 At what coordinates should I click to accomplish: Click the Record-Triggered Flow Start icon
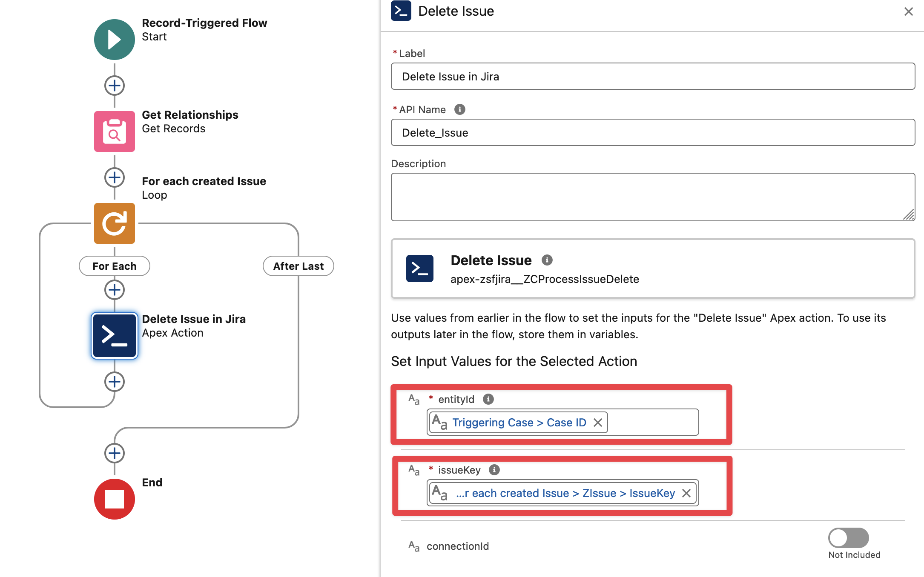pos(114,40)
